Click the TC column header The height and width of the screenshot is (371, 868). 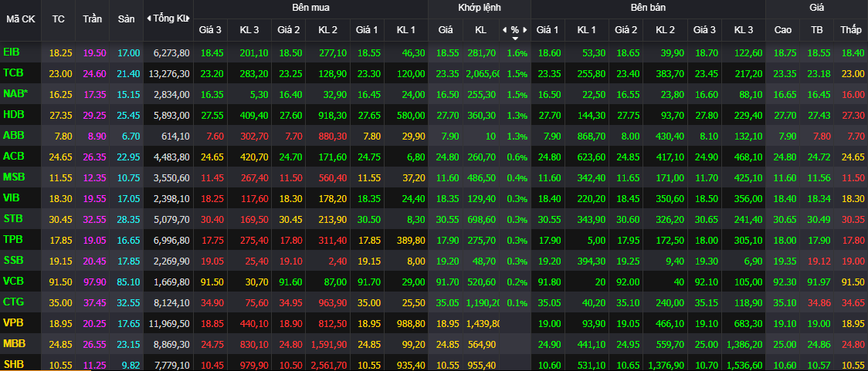pyautogui.click(x=58, y=19)
